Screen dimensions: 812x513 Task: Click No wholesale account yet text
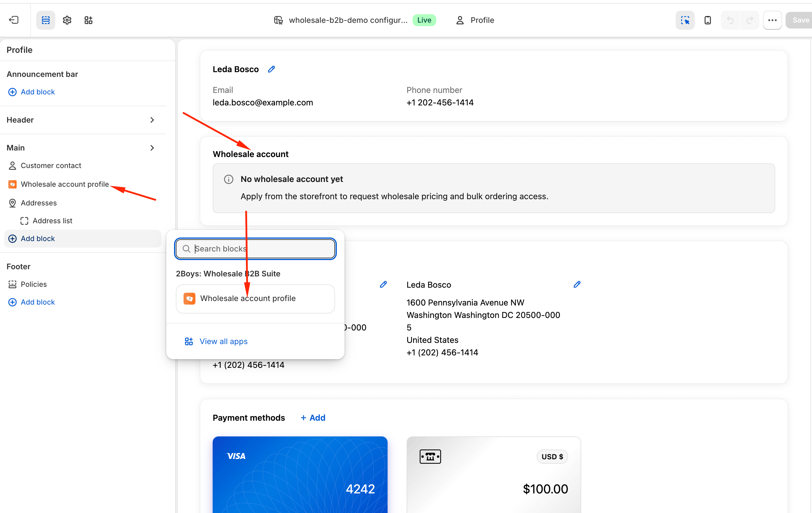pos(291,179)
